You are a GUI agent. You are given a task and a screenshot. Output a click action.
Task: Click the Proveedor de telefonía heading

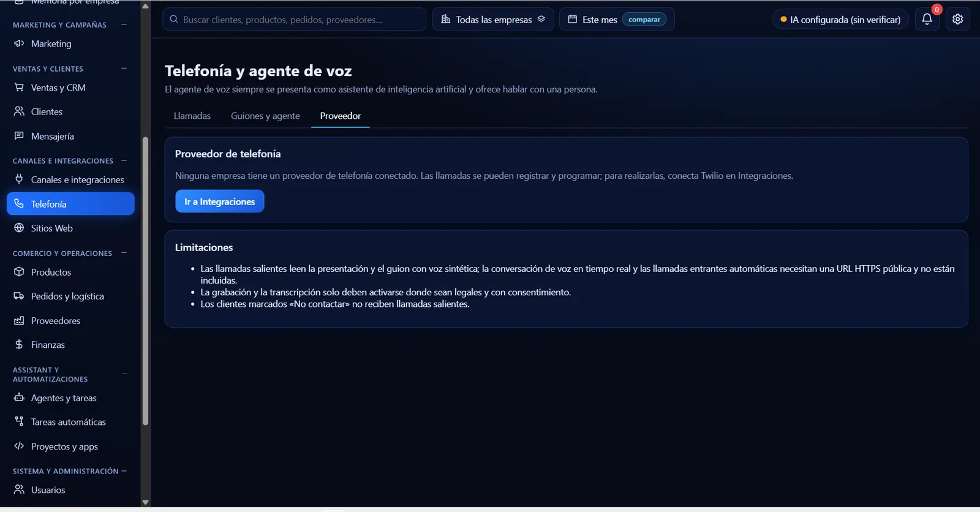click(x=228, y=154)
